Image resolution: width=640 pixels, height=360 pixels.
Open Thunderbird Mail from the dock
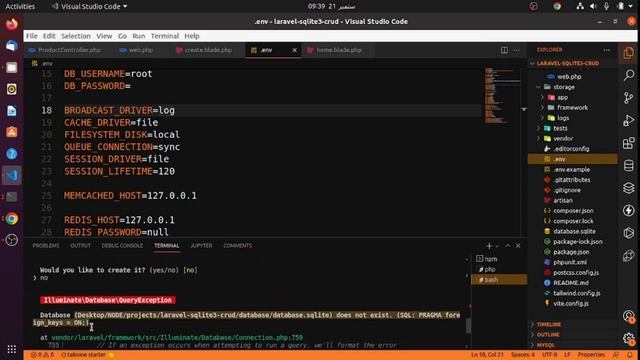click(12, 46)
